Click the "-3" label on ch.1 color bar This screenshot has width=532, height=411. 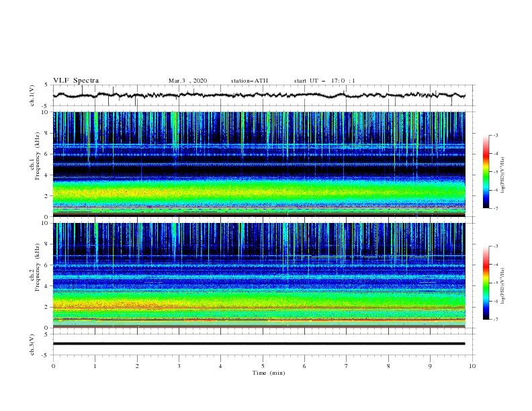tap(496, 135)
